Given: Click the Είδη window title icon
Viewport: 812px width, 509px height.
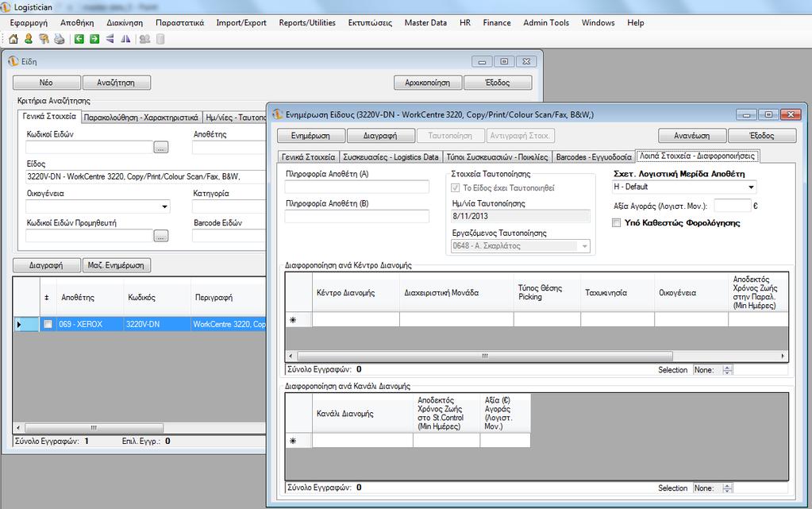Looking at the screenshot, I should 13,61.
